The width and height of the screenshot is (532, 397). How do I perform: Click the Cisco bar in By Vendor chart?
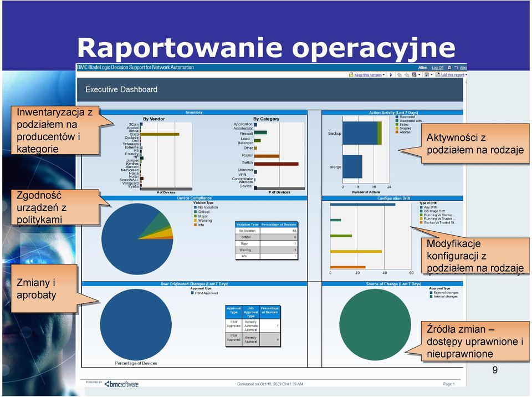(160, 134)
